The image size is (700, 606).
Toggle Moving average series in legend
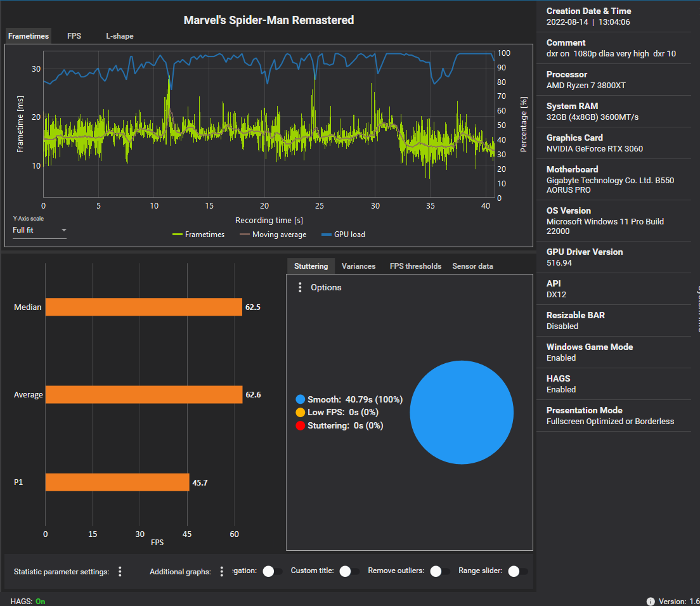point(273,235)
